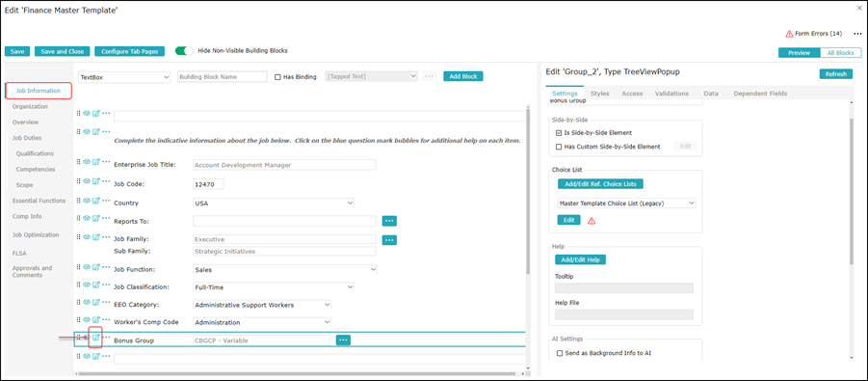Screen dimensions: 868x381
Task: Open Job Family lookup ellipsis button
Action: (x=389, y=240)
